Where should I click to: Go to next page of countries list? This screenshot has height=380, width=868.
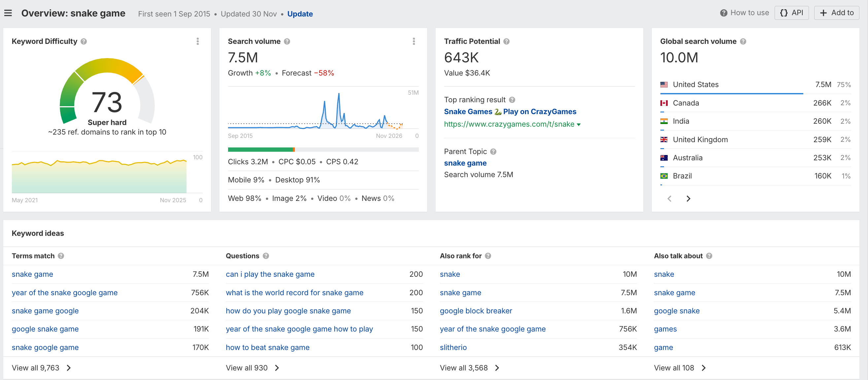click(x=688, y=199)
